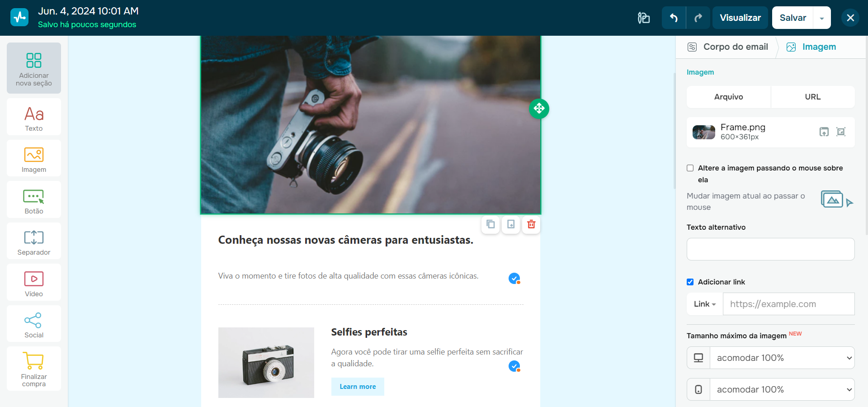Open the Link type dropdown
This screenshot has height=407, width=868.
[x=705, y=304]
